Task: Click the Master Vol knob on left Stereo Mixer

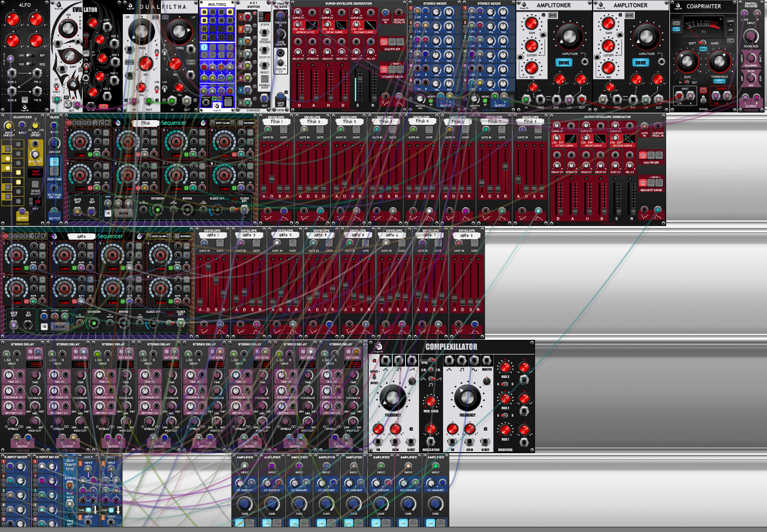Action: coord(420,99)
